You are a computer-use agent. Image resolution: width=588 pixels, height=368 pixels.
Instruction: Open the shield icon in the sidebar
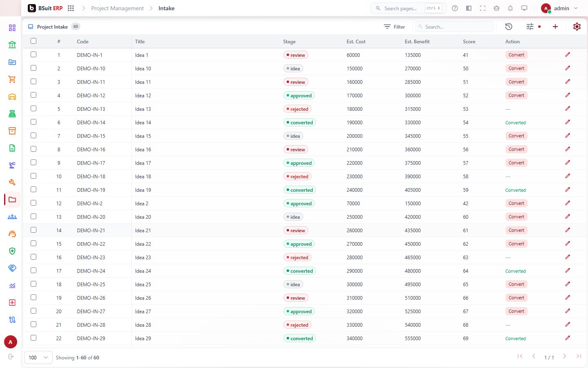click(12, 251)
